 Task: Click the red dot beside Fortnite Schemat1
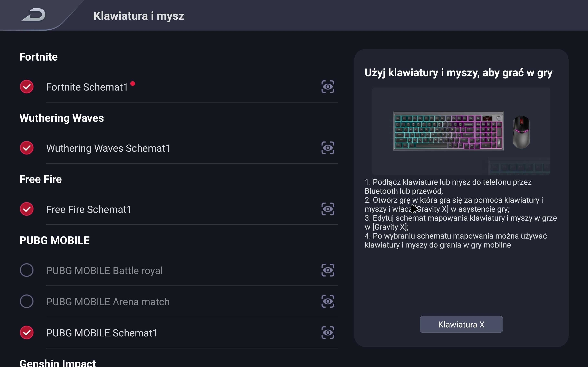(x=133, y=84)
